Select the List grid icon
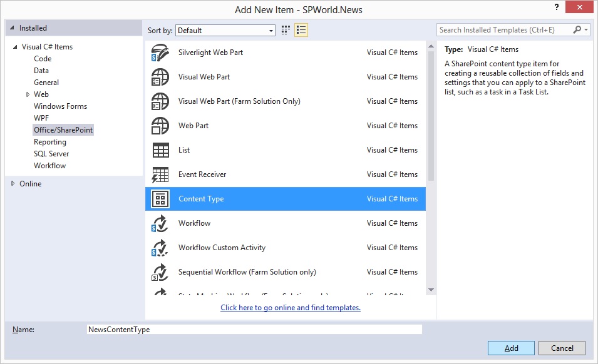This screenshot has height=364, width=598. [160, 150]
